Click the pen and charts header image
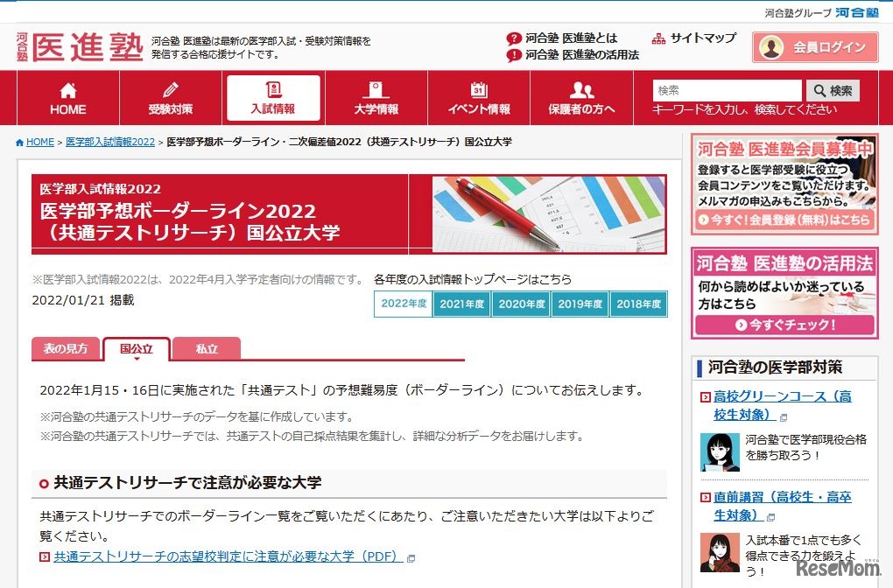 click(548, 214)
